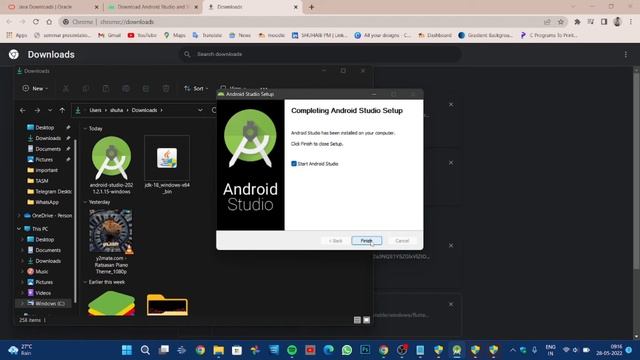This screenshot has width=640, height=360.
Task: Collapse the This PC tree node
Action: tap(19, 229)
